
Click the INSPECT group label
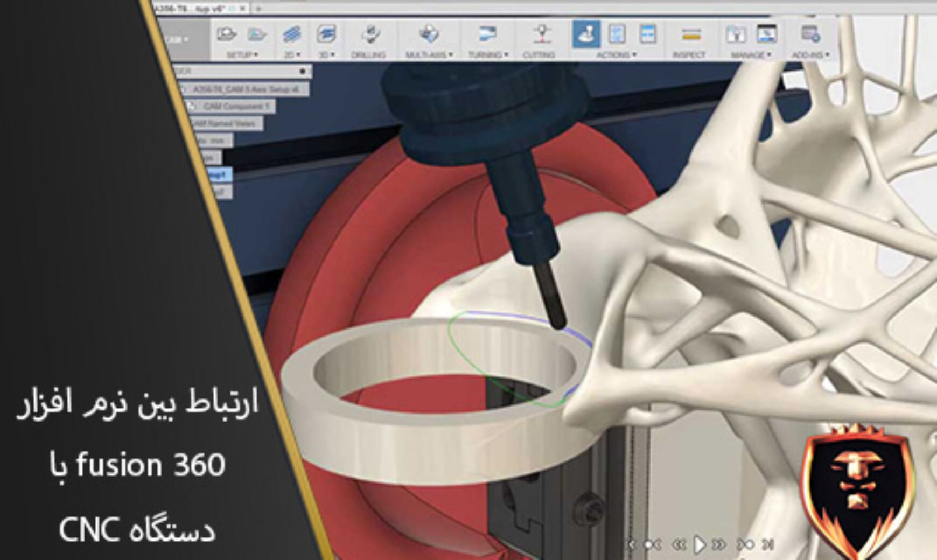(x=688, y=55)
